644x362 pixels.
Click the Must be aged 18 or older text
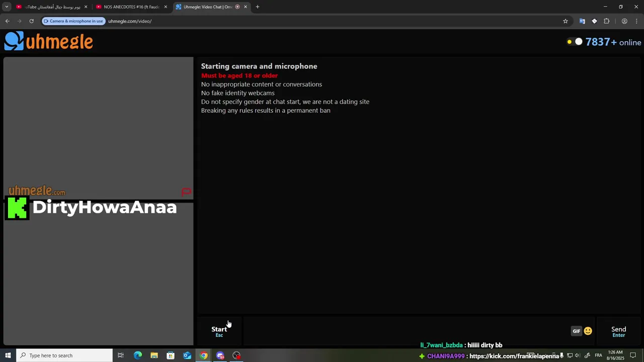pyautogui.click(x=239, y=75)
